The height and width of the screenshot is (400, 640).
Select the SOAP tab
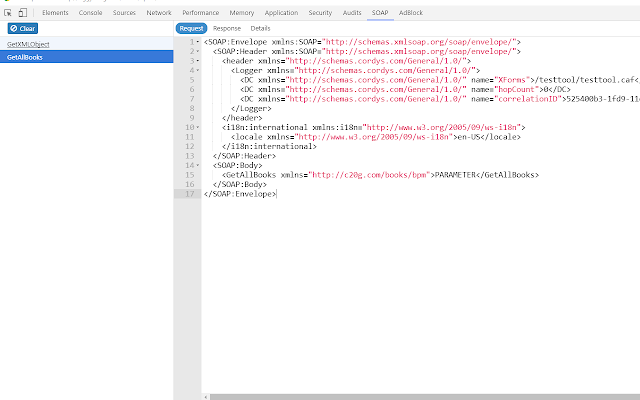(380, 13)
